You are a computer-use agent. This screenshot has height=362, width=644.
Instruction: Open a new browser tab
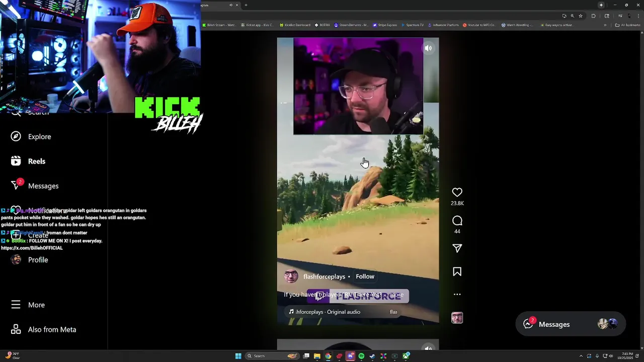click(246, 5)
